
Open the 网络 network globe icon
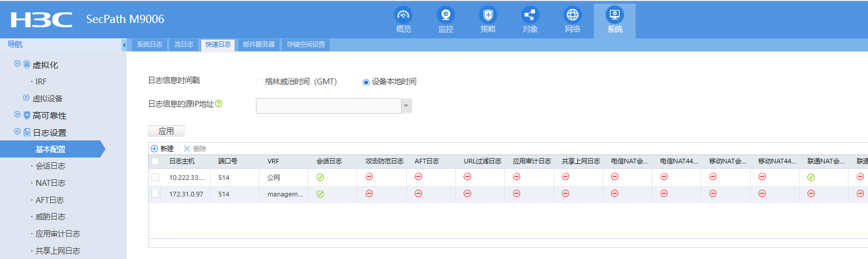tap(573, 15)
